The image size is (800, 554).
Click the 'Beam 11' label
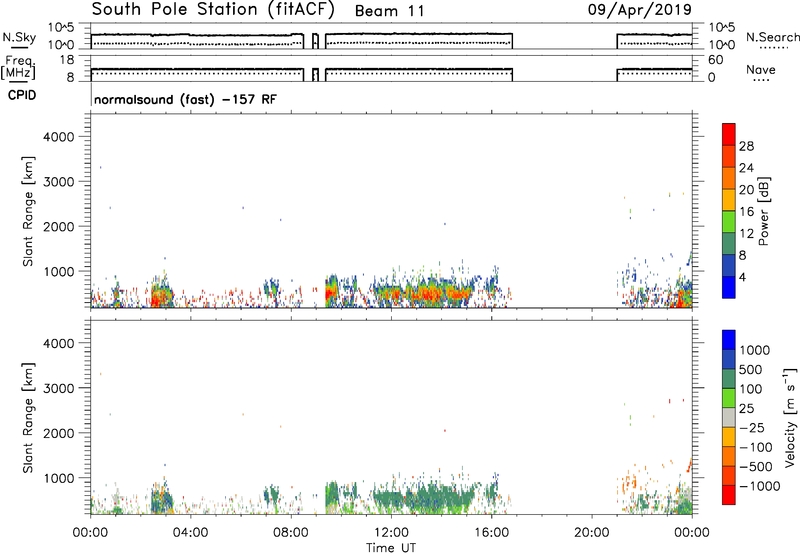click(389, 11)
